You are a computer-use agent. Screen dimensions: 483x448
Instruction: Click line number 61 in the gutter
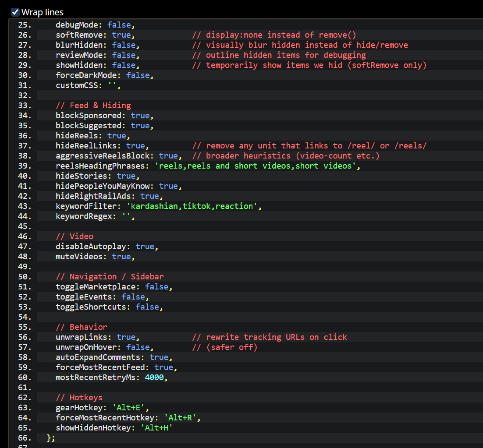point(25,388)
